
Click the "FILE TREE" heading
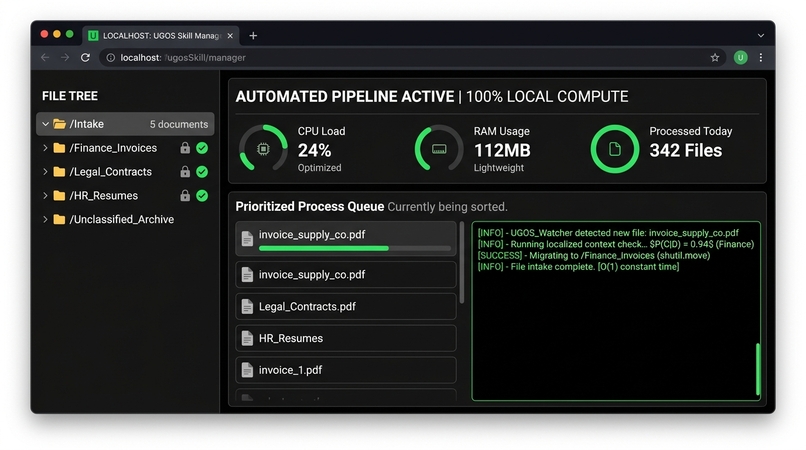click(70, 96)
